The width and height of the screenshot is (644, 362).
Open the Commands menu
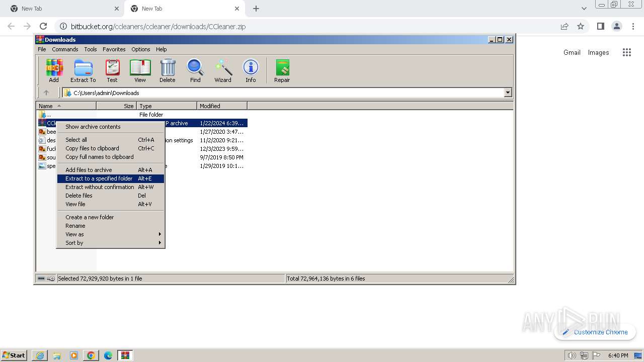pyautogui.click(x=65, y=49)
